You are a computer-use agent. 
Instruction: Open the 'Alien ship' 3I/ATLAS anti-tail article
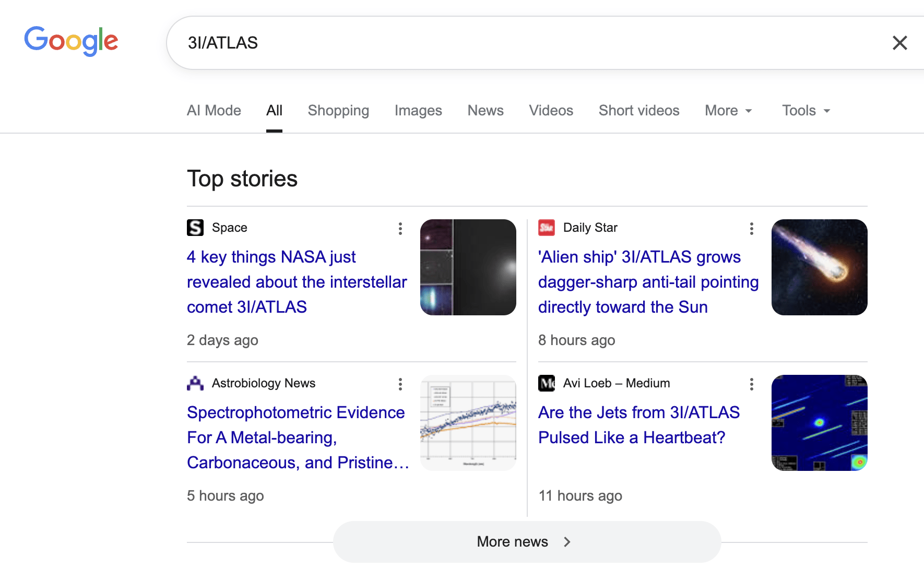click(648, 282)
